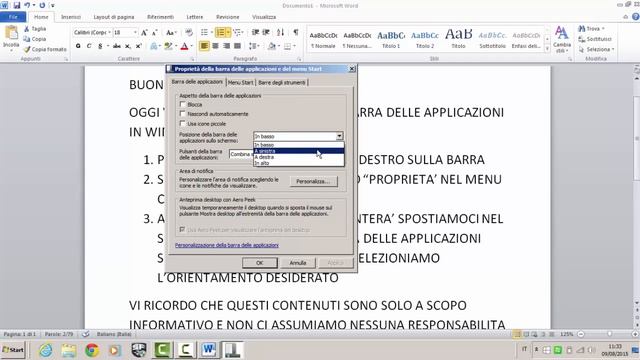Align the paragraph text to the right
The width and height of the screenshot is (640, 360).
tap(226, 46)
